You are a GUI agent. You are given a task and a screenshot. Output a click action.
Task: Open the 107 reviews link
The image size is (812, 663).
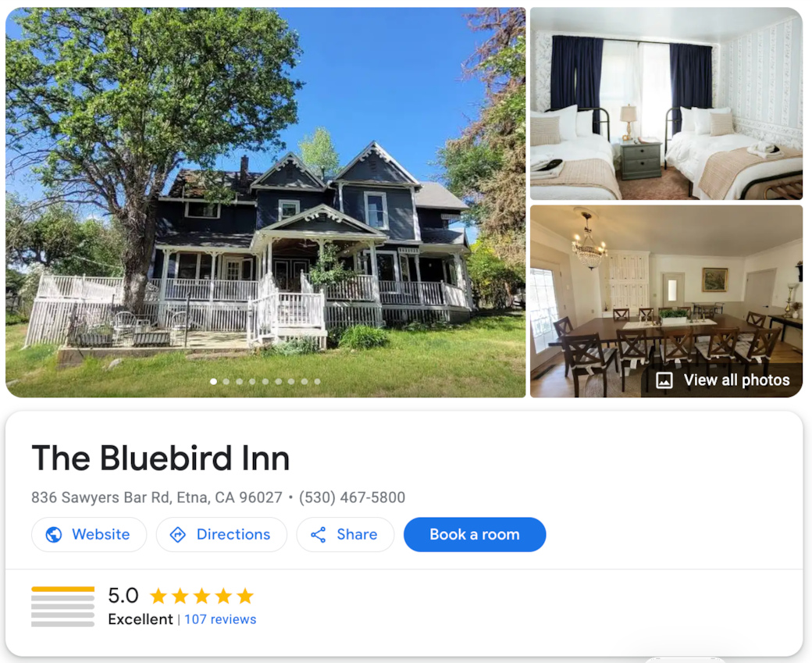[220, 619]
